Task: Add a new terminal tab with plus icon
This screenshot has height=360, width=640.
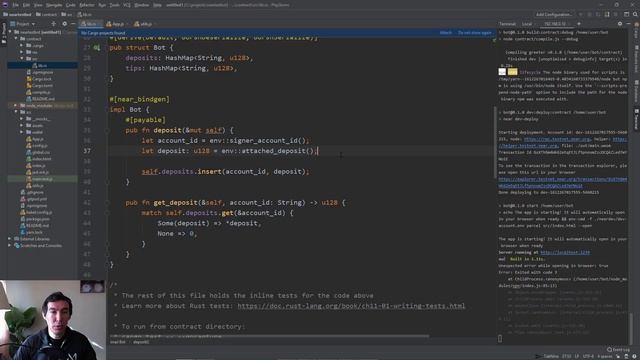Action: pos(578,24)
